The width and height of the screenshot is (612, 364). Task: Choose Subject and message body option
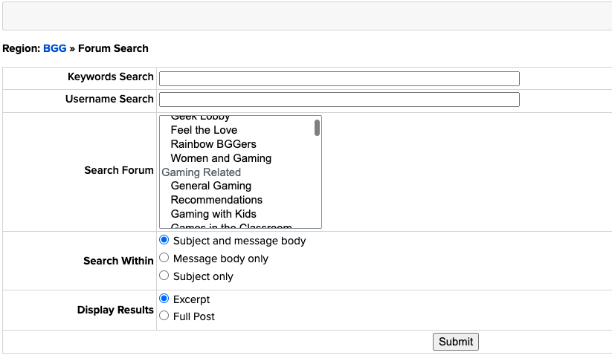tap(164, 240)
